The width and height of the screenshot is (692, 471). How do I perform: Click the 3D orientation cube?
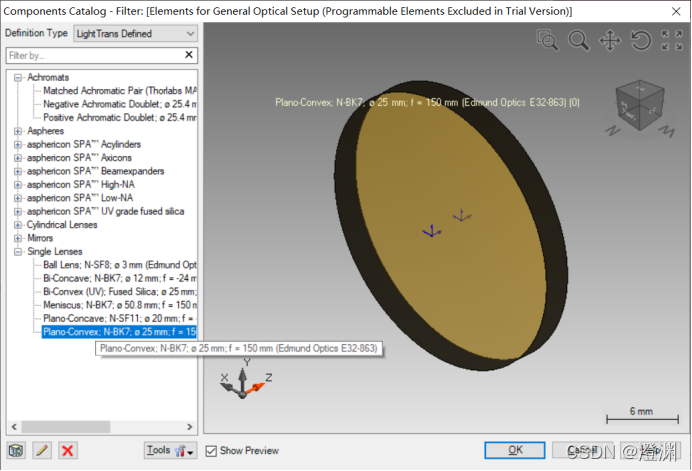(x=639, y=105)
